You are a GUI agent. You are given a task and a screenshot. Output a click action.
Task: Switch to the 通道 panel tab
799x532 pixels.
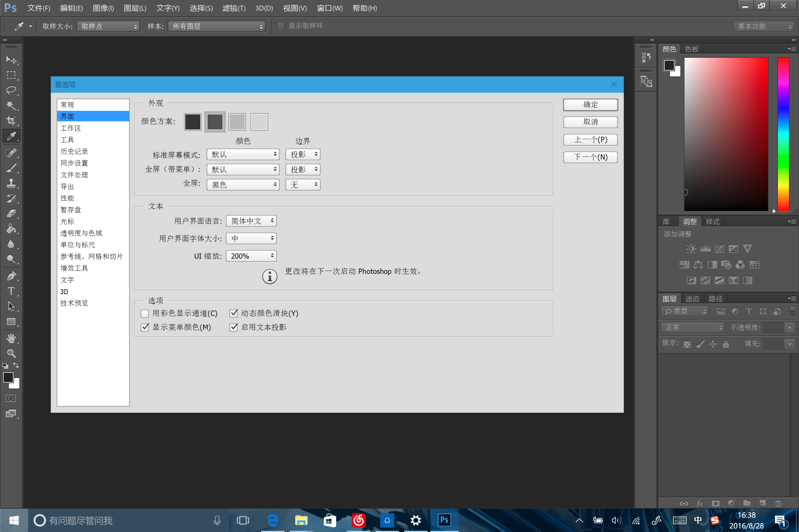click(x=692, y=299)
